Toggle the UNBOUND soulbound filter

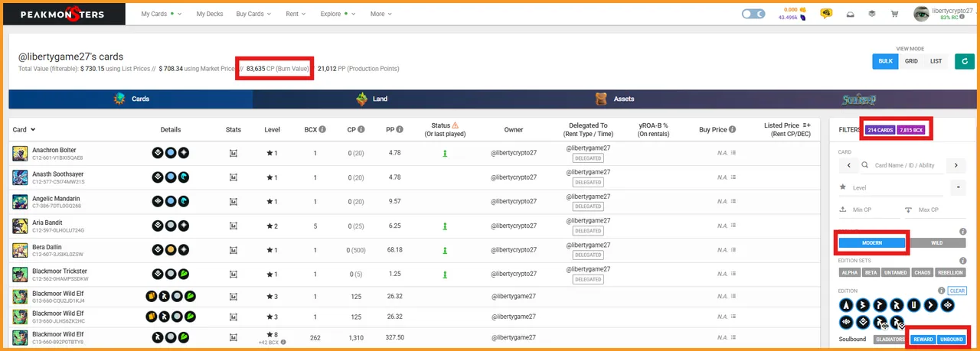(x=952, y=339)
